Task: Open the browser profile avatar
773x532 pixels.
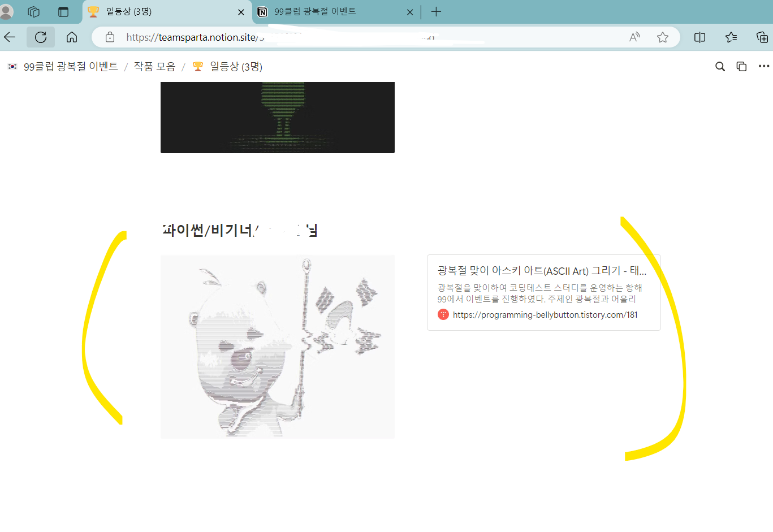Action: tap(6, 11)
